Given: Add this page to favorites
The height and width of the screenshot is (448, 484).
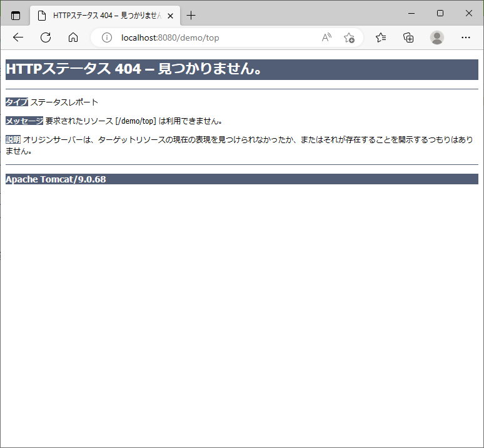Looking at the screenshot, I should [349, 37].
